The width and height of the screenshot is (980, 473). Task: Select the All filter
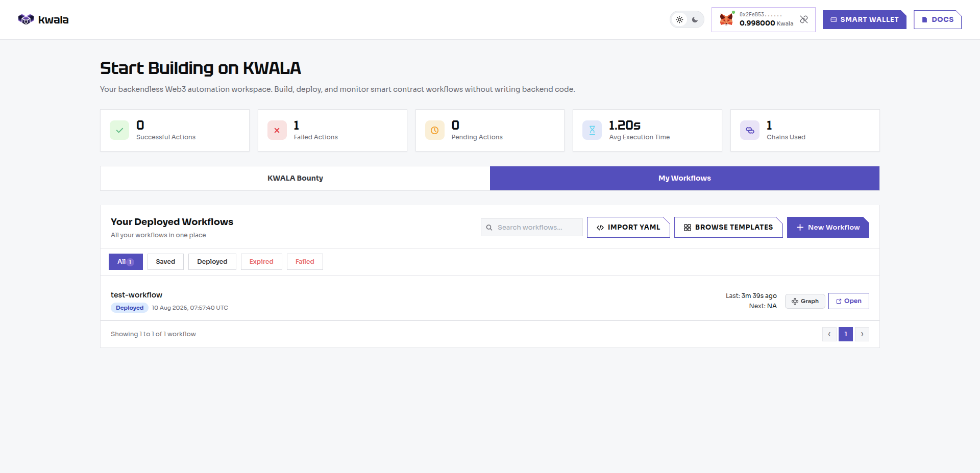(x=126, y=262)
